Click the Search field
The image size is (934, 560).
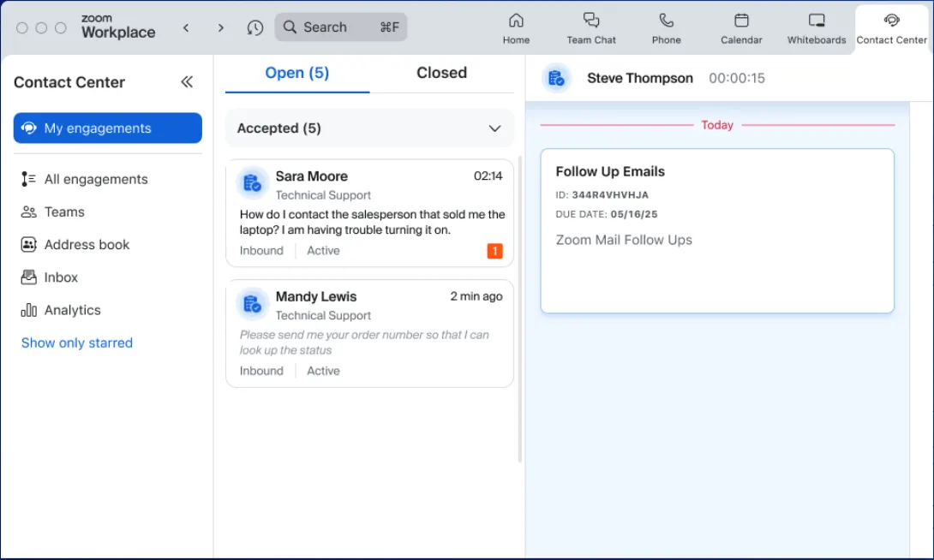[340, 27]
